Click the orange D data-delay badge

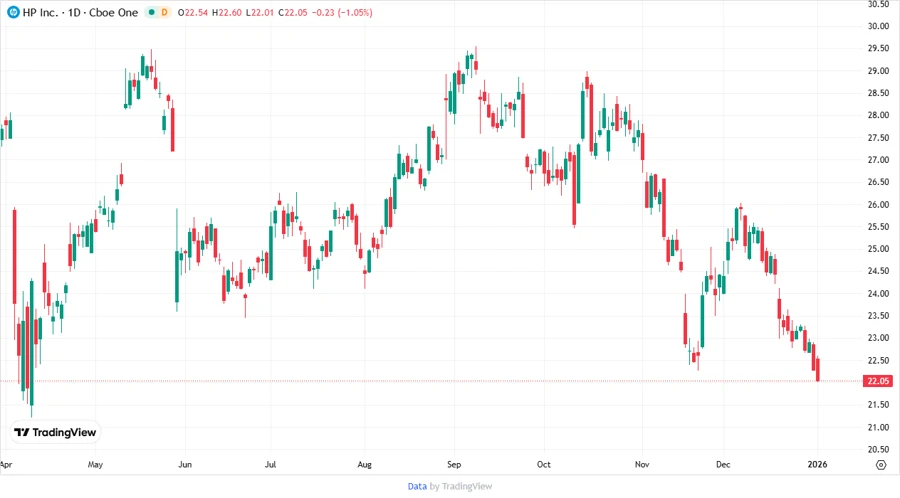164,12
